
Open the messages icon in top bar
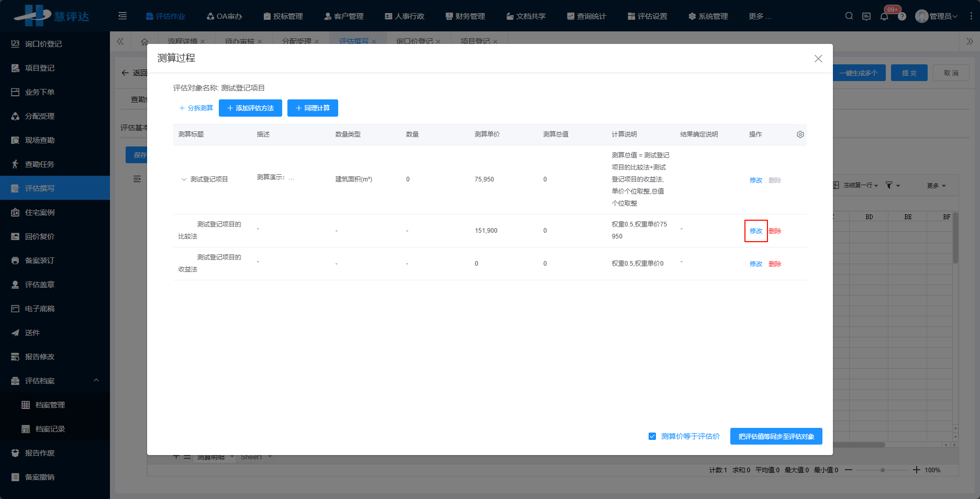tap(866, 16)
